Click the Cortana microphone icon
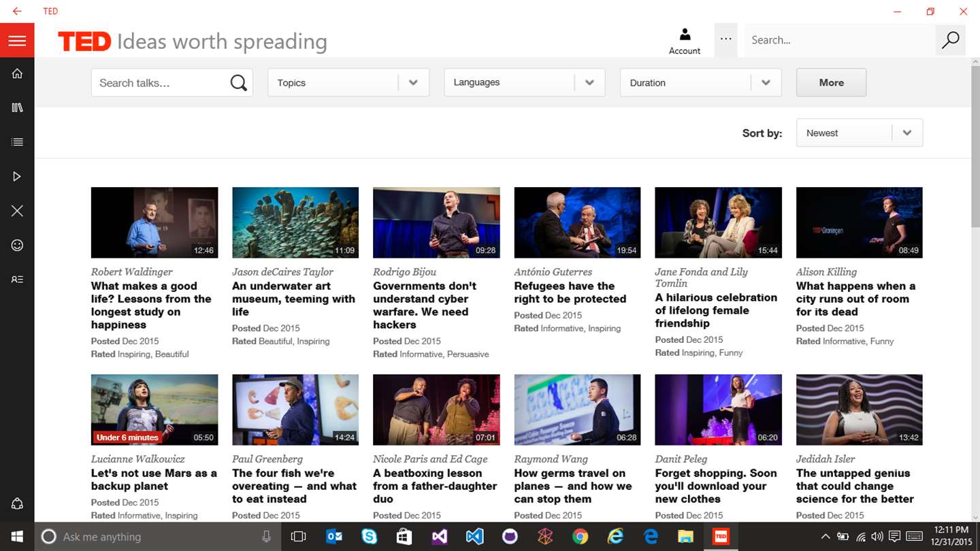Screen dimensions: 980x551 (266, 537)
